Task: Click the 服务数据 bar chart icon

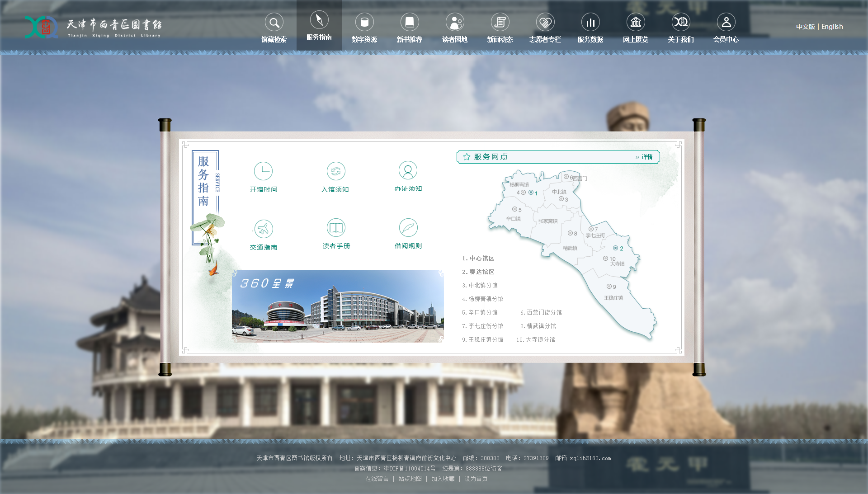Action: click(590, 22)
